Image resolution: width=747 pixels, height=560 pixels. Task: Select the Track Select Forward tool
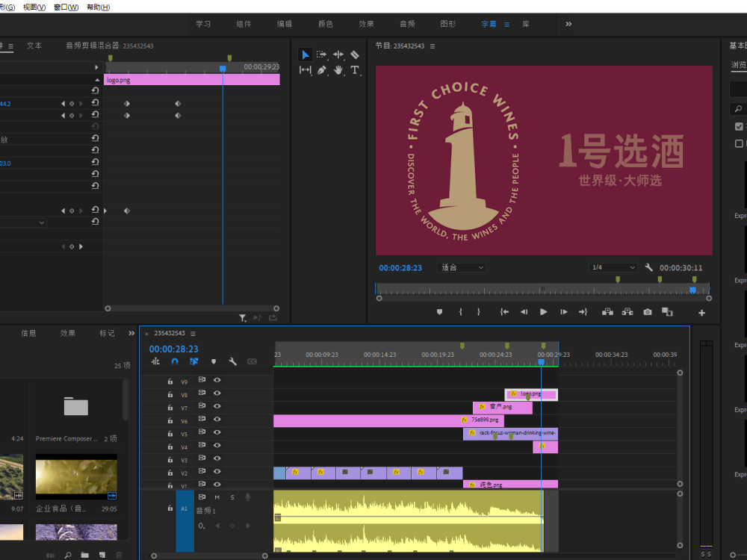click(x=321, y=55)
